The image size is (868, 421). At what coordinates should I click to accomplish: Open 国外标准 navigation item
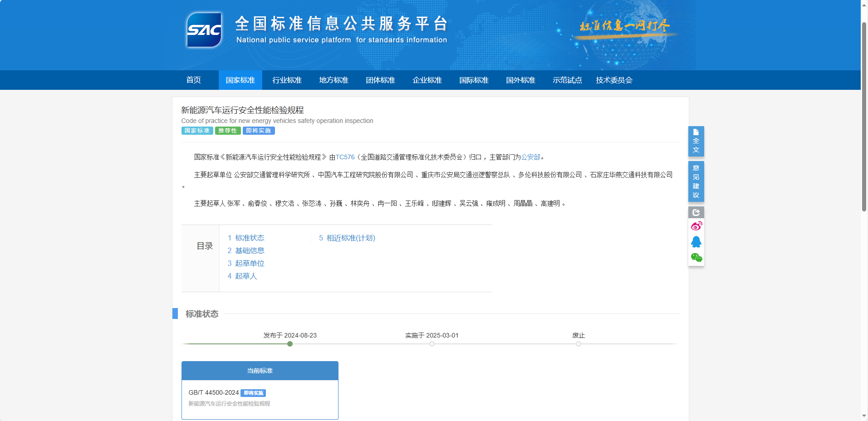[521, 80]
